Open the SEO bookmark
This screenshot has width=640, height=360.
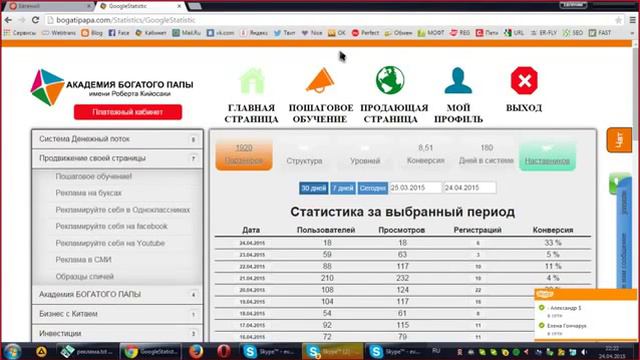point(573,33)
